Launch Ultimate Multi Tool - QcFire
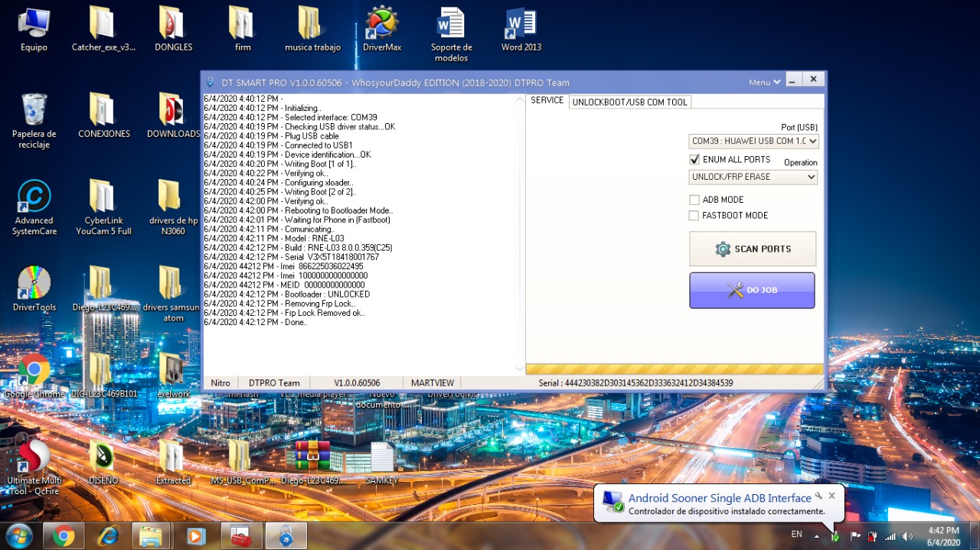The height and width of the screenshot is (550, 980). (34, 467)
